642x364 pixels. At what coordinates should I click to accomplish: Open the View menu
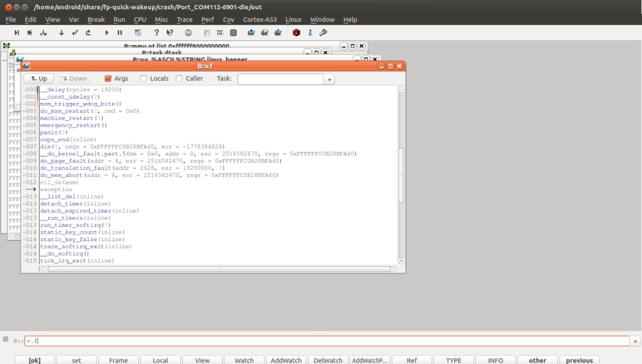tap(52, 20)
